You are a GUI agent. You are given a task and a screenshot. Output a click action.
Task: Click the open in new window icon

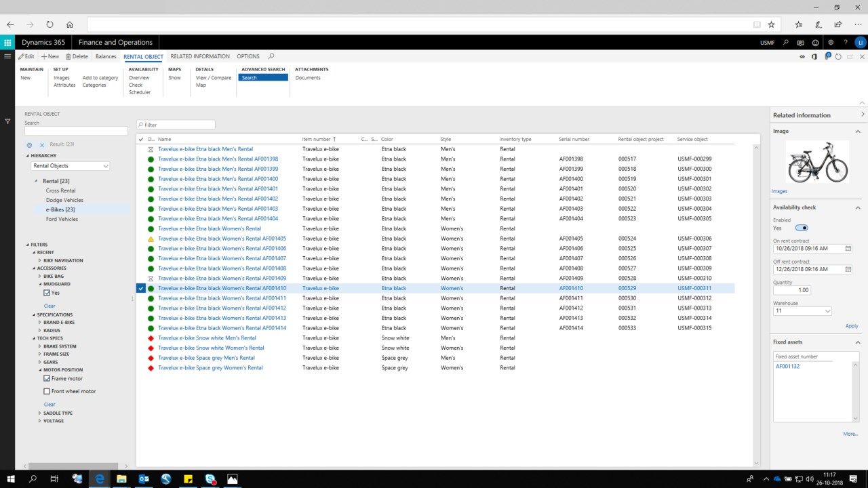point(849,56)
